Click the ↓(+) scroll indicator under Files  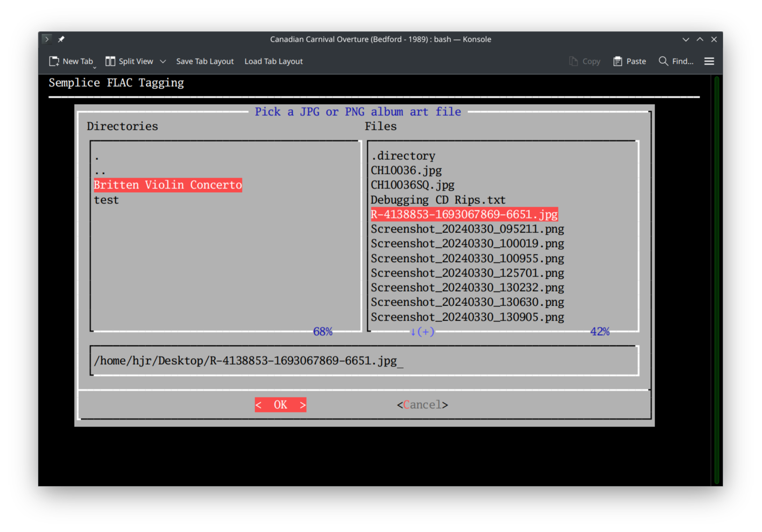click(421, 331)
